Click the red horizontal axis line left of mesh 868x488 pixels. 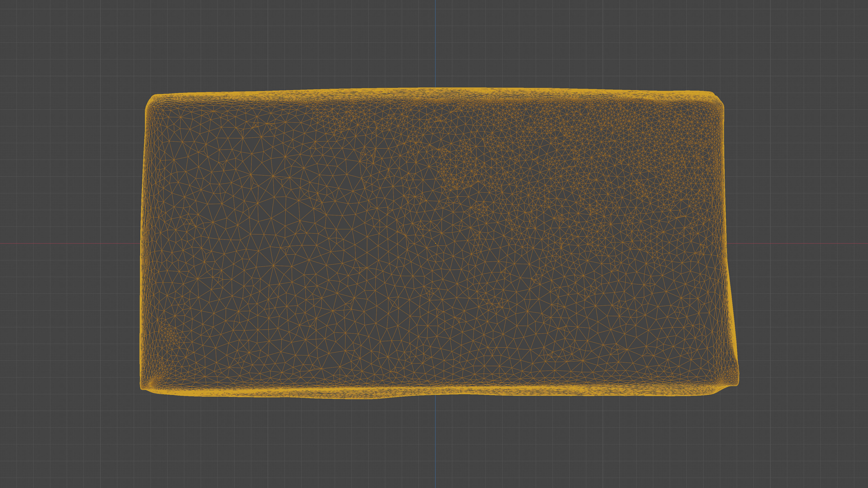point(67,243)
